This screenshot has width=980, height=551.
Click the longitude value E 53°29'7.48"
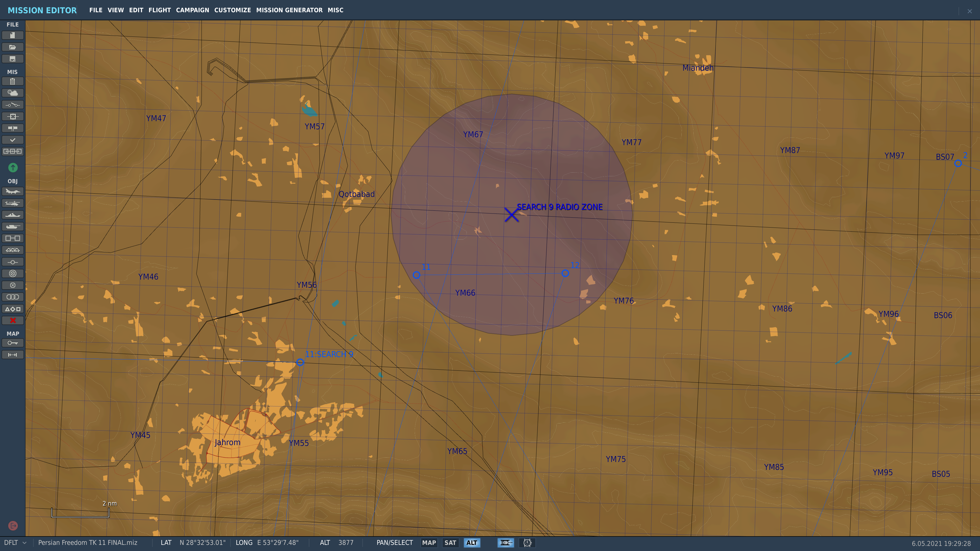278,543
